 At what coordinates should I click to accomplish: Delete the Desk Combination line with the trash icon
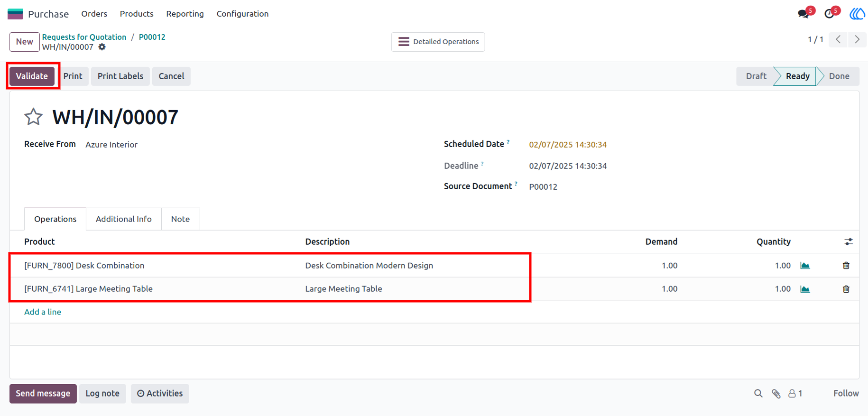(846, 265)
